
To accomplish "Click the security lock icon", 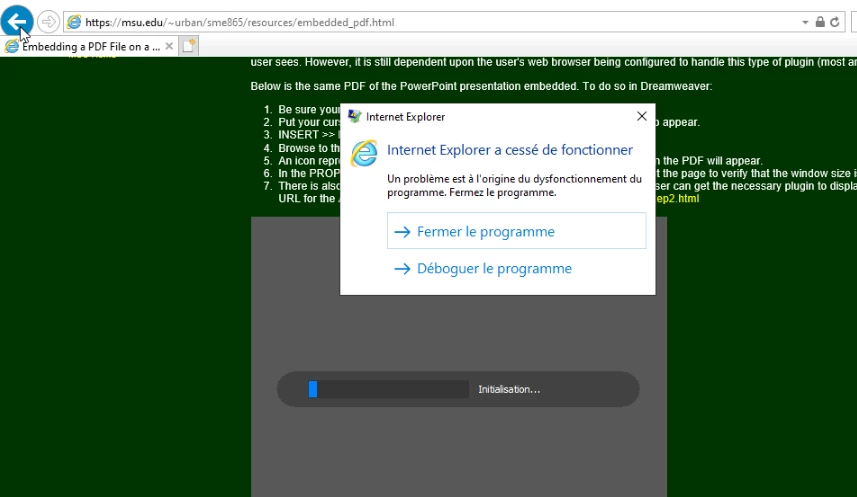I will [820, 22].
